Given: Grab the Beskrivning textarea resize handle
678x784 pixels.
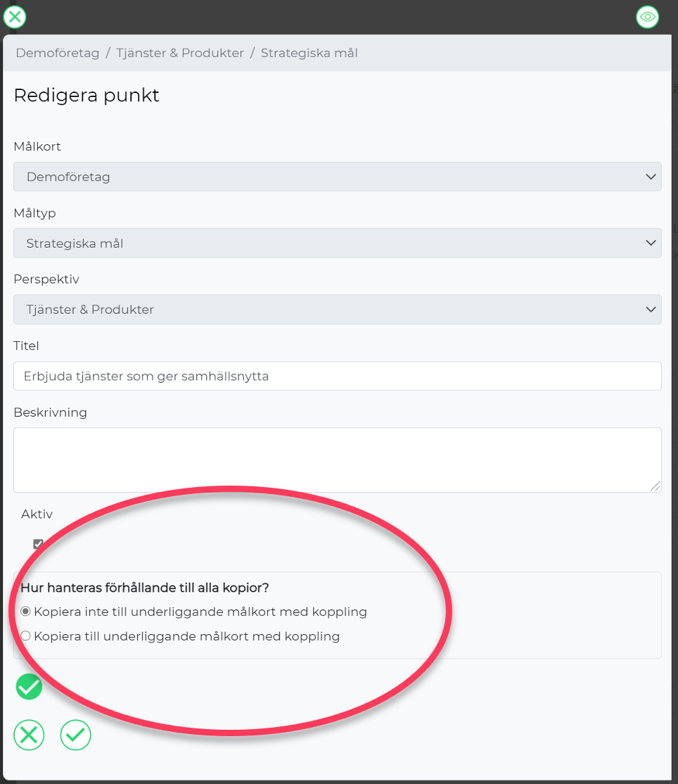Looking at the screenshot, I should click(655, 486).
